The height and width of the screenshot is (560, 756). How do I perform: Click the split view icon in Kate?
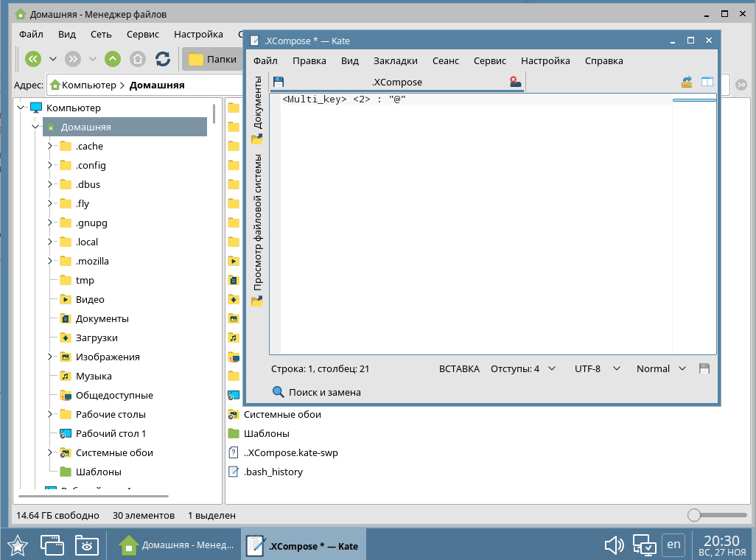[707, 82]
